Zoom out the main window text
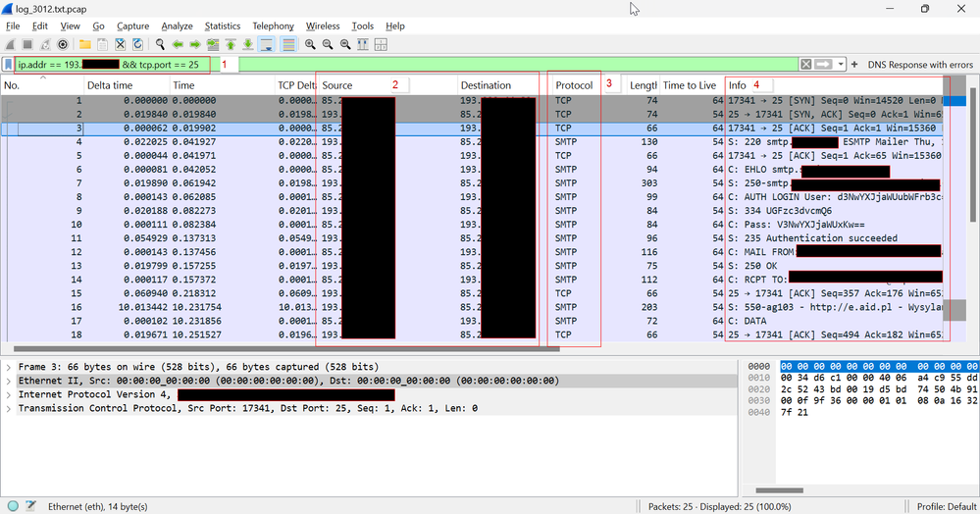This screenshot has height=514, width=980. (328, 44)
